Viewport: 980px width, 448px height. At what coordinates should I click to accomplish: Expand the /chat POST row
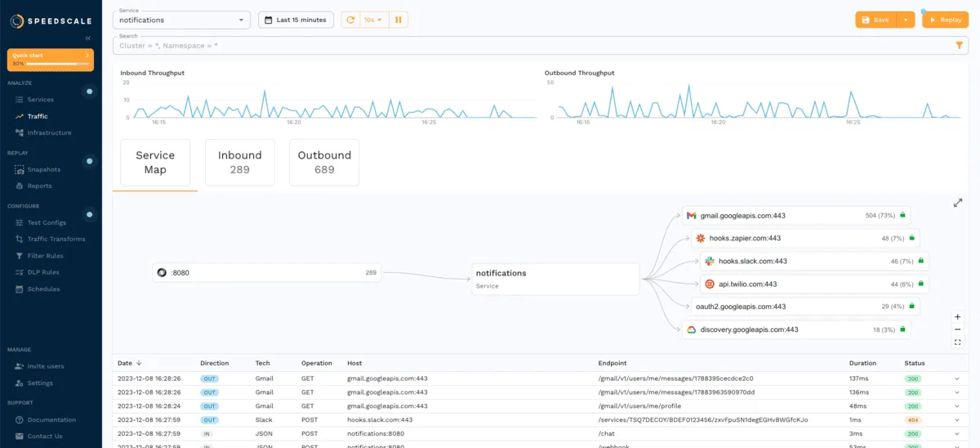[x=957, y=433]
